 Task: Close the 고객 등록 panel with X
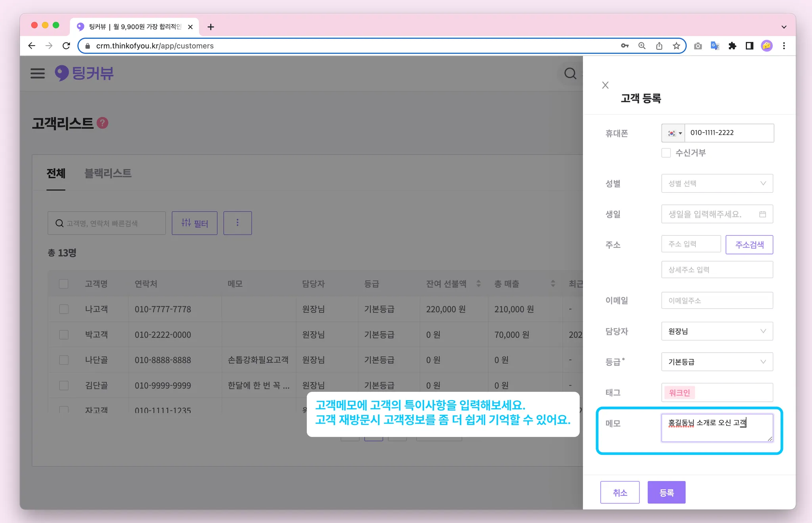pos(605,85)
